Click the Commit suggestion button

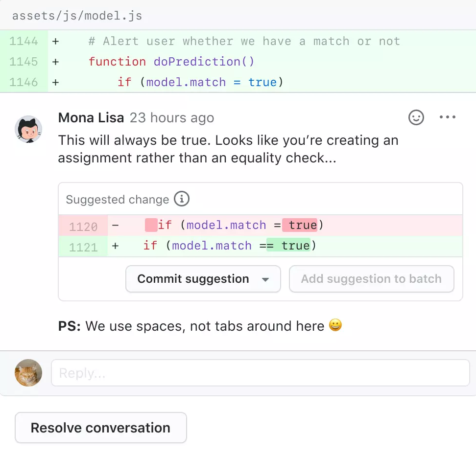pos(192,279)
